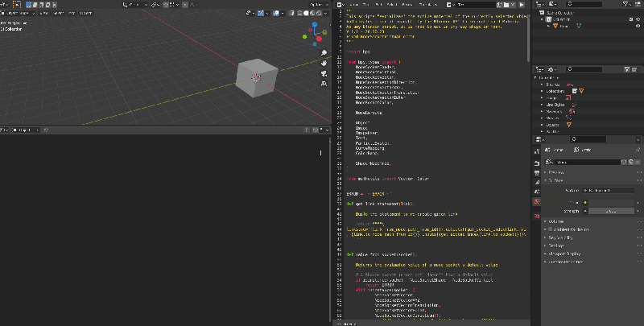
Task: Toggle the pin icon in the Properties editor
Action: click(x=638, y=150)
